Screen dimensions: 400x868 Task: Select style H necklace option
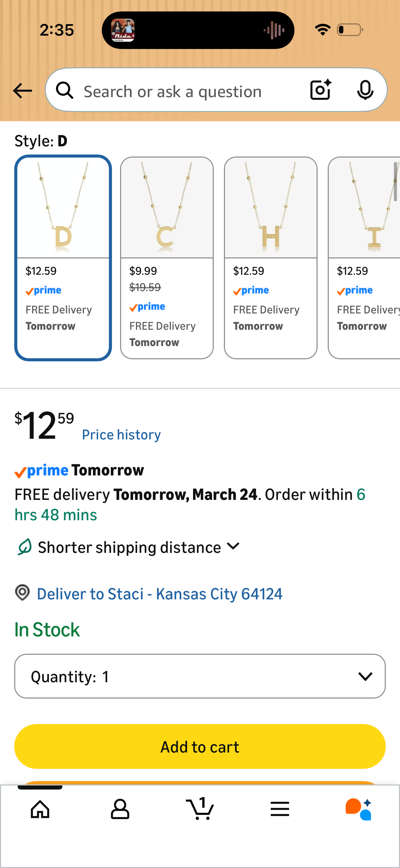[x=271, y=258]
